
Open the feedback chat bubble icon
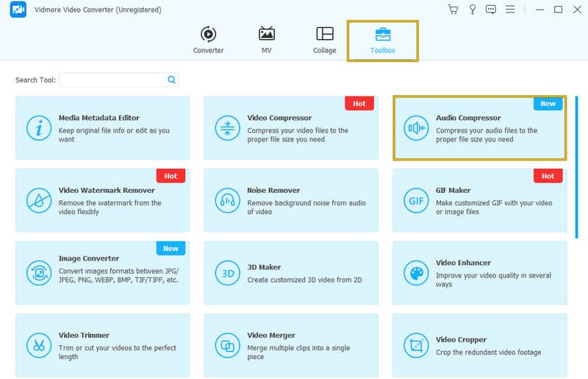pyautogui.click(x=491, y=10)
